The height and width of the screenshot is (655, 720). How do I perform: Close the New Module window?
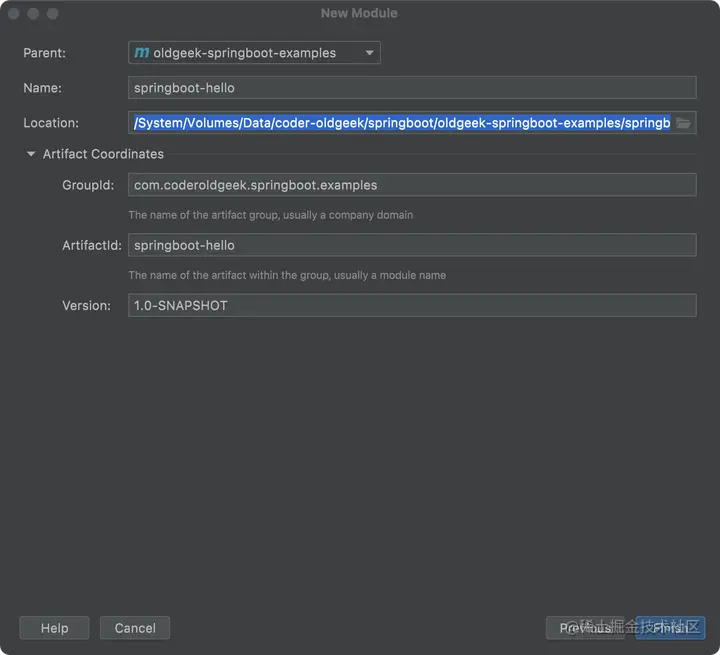(14, 13)
